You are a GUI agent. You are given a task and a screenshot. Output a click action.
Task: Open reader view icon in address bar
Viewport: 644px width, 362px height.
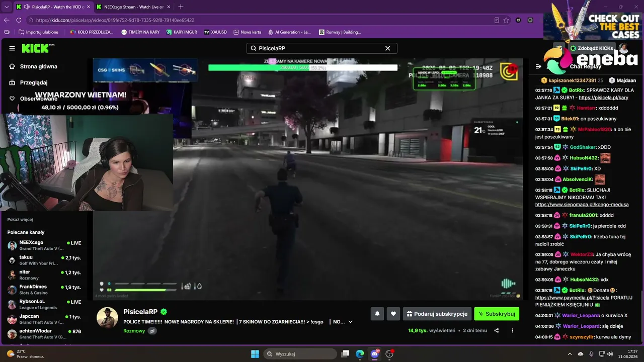click(x=497, y=20)
